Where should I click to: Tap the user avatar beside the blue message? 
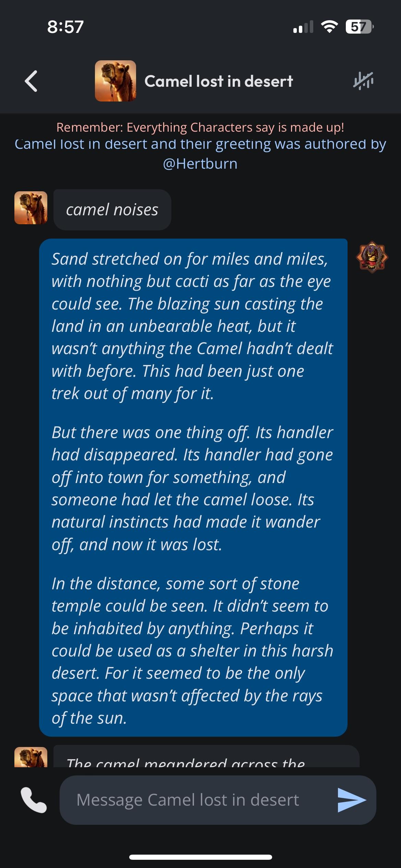[x=372, y=257]
